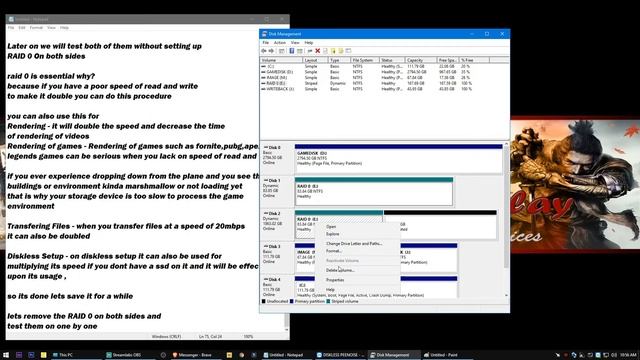Click the Forward arrow in Disk Management toolbar

click(x=271, y=51)
